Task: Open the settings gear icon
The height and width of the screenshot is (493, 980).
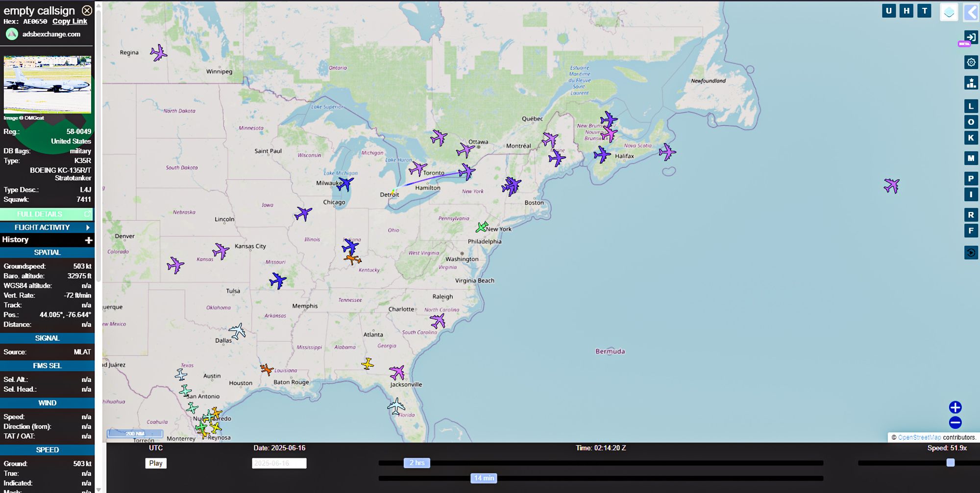Action: pyautogui.click(x=971, y=62)
